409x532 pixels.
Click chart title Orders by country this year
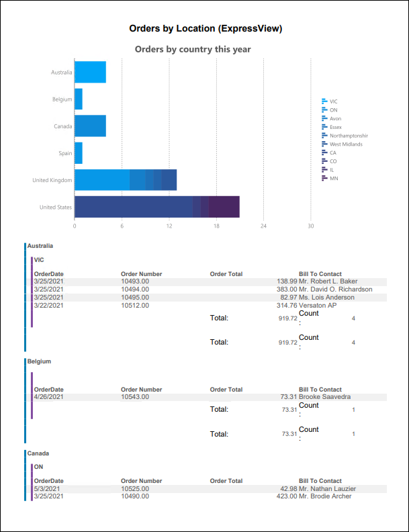pyautogui.click(x=193, y=49)
